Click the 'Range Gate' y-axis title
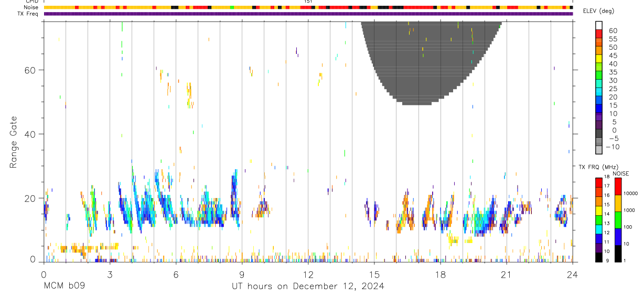This screenshot has height=297, width=644. tap(13, 142)
